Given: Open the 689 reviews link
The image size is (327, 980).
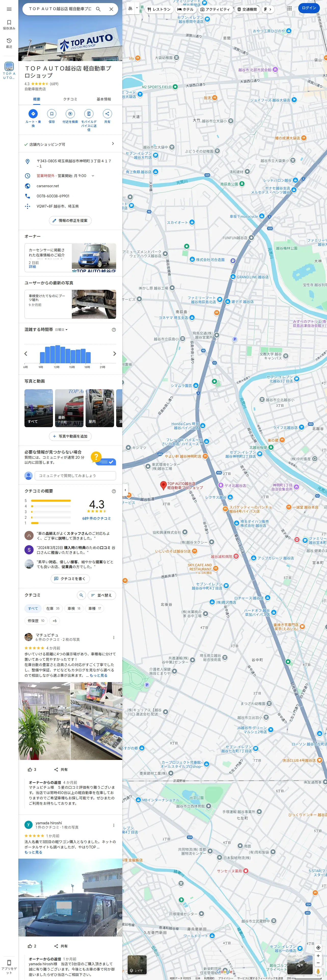Looking at the screenshot, I should tap(97, 518).
